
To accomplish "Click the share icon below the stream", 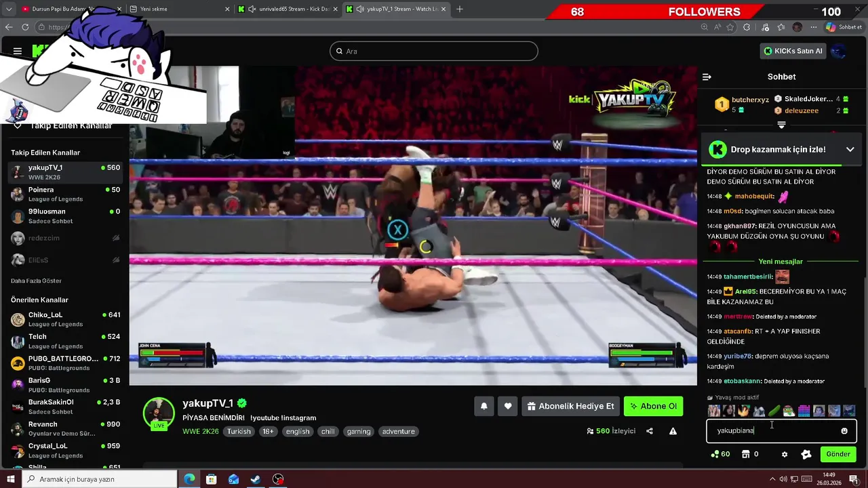I will (650, 431).
